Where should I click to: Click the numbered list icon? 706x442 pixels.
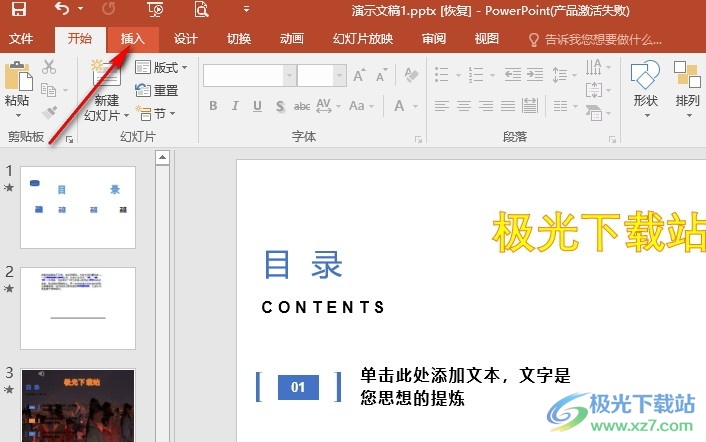pyautogui.click(x=476, y=75)
